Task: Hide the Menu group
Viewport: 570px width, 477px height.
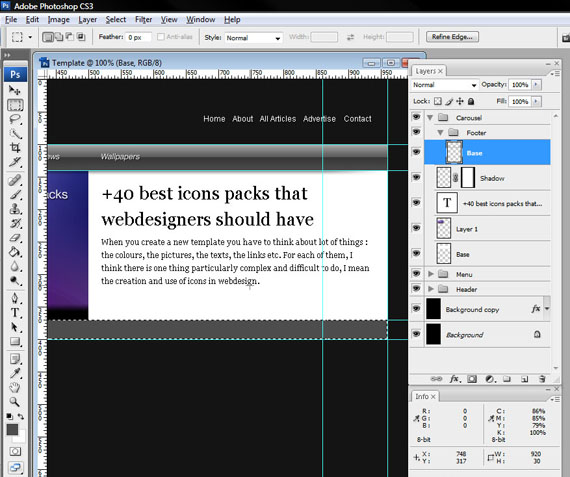Action: (416, 273)
